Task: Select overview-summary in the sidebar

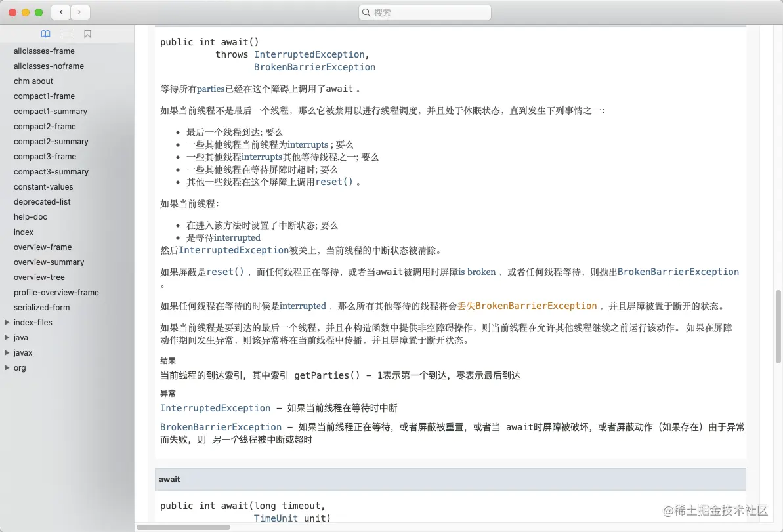Action: pyautogui.click(x=47, y=262)
